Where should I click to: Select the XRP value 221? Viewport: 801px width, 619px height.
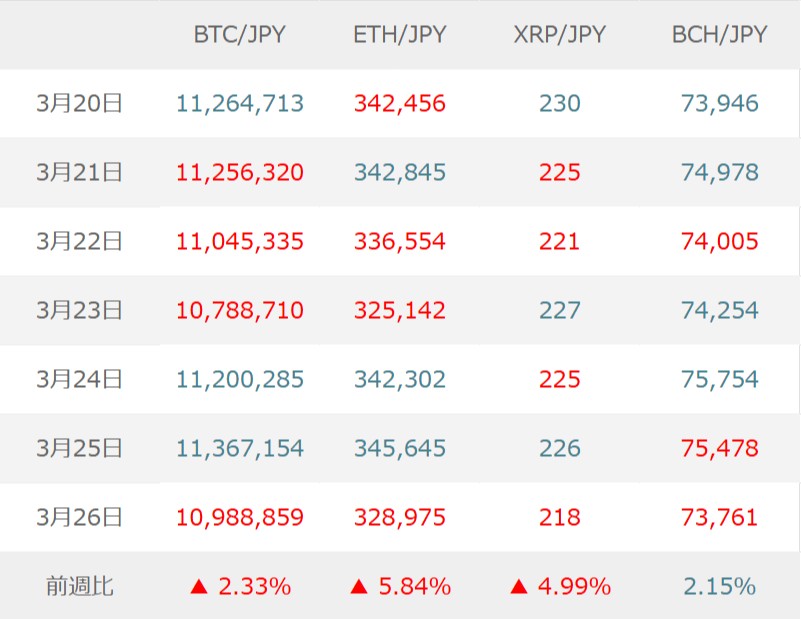(560, 241)
